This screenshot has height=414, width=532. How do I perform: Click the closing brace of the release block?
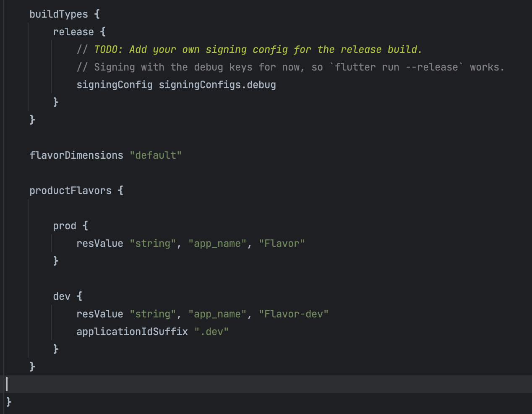(56, 102)
